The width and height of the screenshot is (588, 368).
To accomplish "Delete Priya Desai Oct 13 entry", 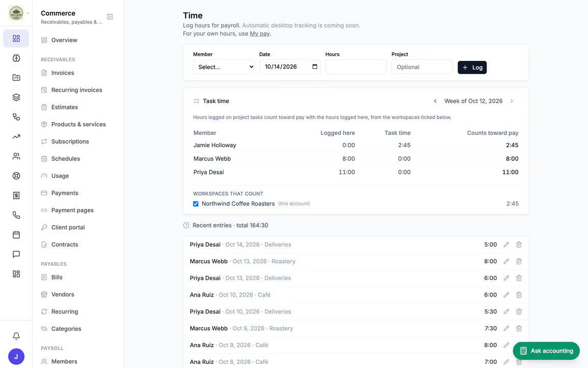I will [x=519, y=278].
